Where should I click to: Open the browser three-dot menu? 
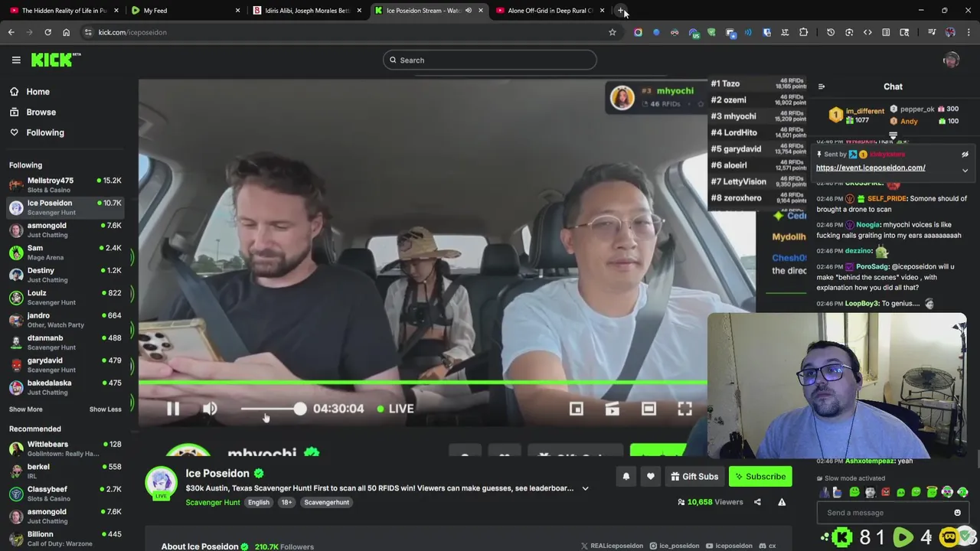pyautogui.click(x=969, y=32)
